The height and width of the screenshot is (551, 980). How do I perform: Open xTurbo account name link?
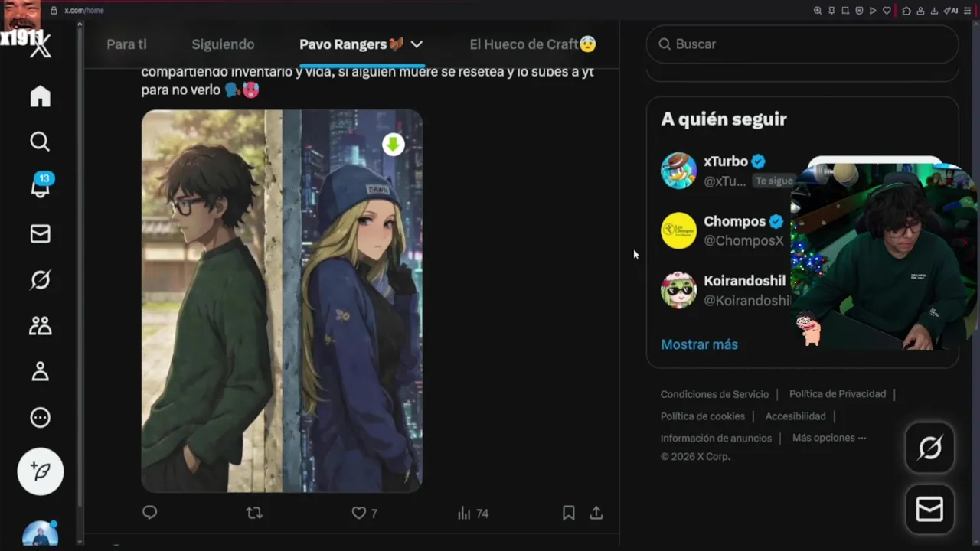coord(725,161)
